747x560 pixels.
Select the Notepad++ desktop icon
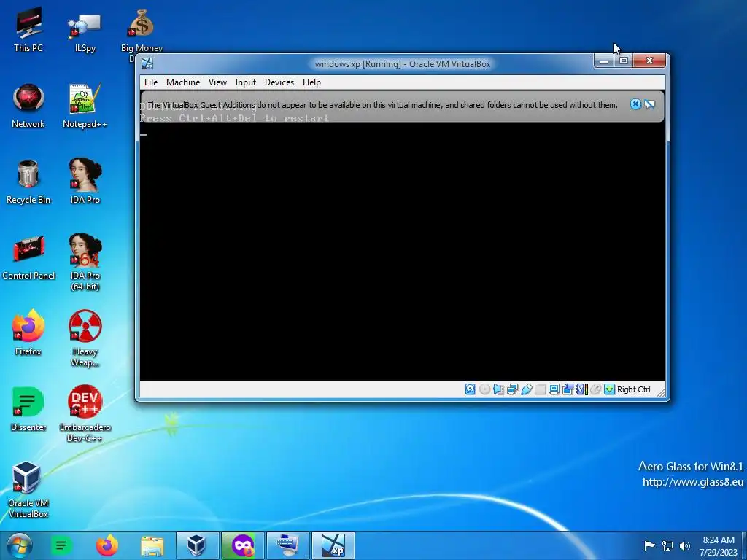tap(85, 106)
